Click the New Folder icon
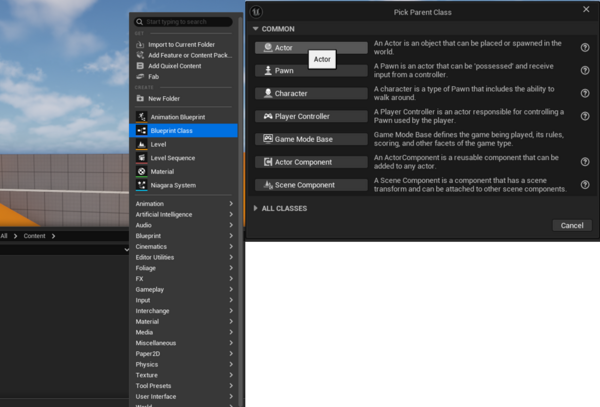Viewport: 600px width, 407px height. coord(140,98)
